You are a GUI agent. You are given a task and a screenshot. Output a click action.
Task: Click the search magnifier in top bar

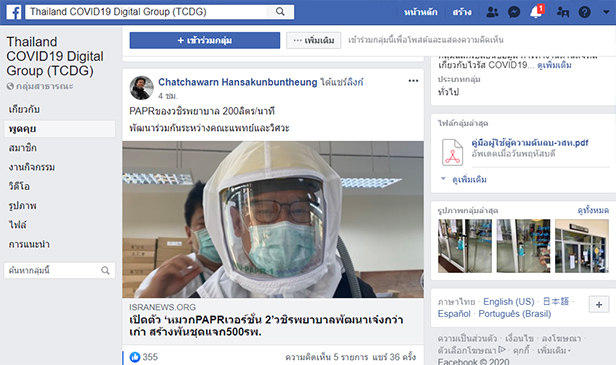280,12
